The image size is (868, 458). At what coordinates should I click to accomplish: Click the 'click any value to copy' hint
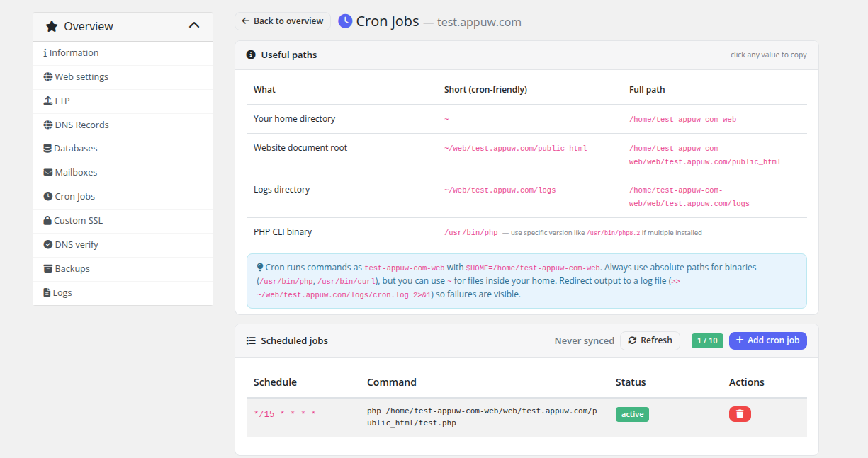click(769, 55)
